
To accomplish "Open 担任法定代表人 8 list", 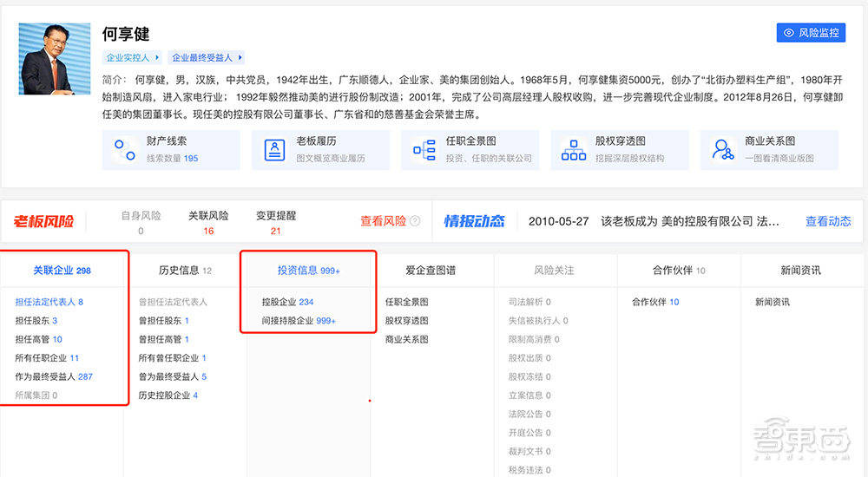I will (49, 302).
